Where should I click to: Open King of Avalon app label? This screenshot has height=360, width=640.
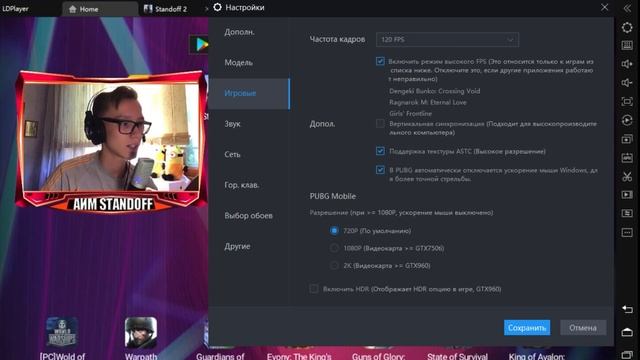pos(537,356)
